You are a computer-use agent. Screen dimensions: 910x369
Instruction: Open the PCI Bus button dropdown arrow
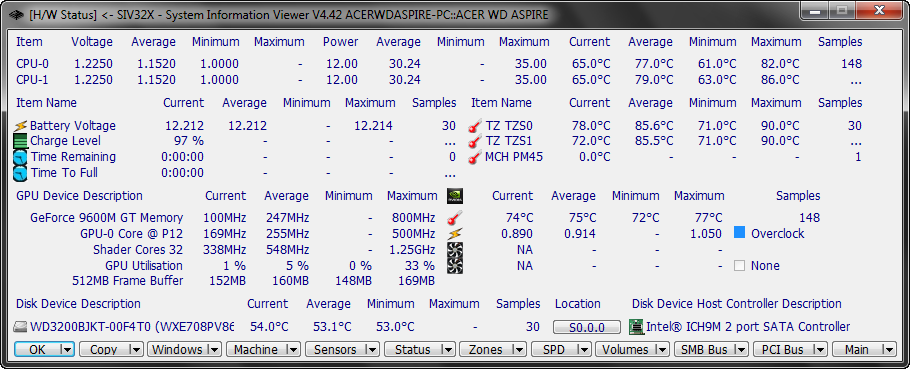[820, 349]
